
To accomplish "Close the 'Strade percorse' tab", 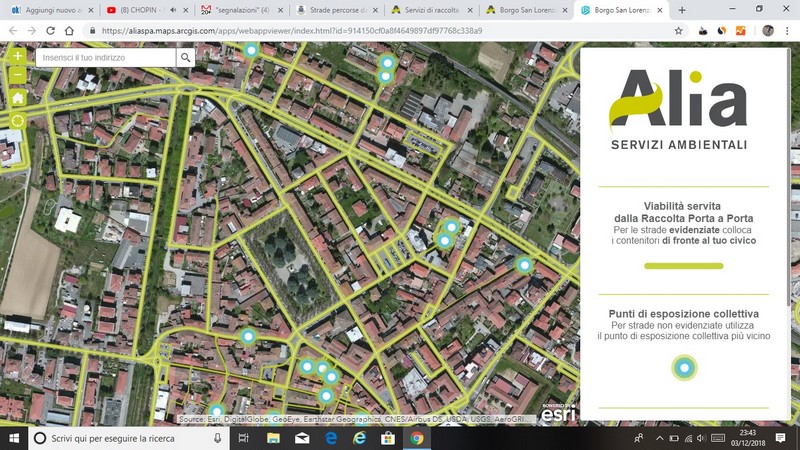I will (x=376, y=10).
